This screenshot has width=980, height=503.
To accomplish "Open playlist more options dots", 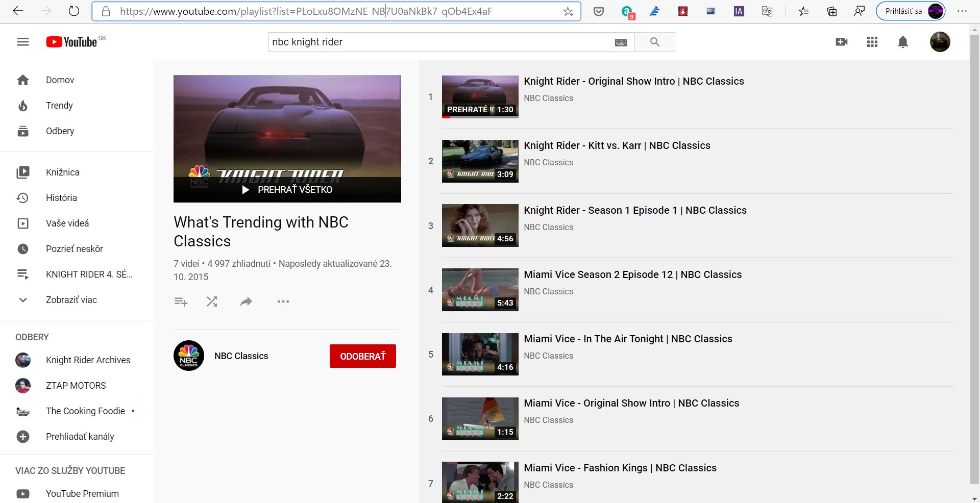I will [283, 301].
